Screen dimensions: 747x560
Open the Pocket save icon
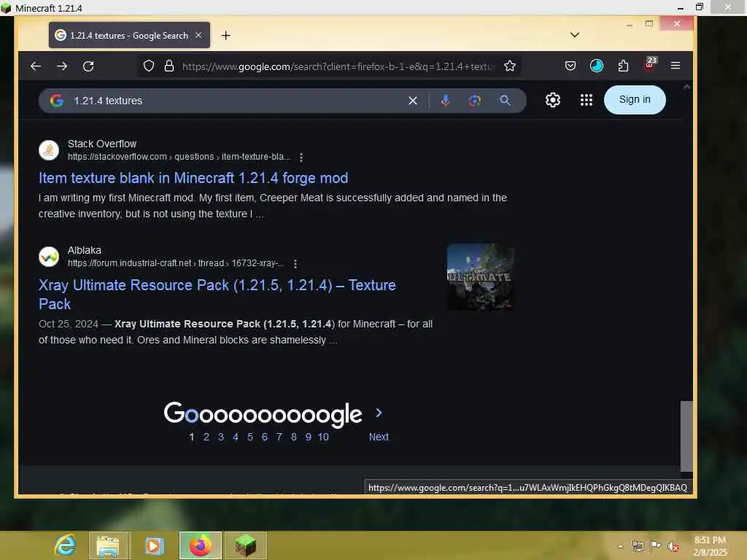570,66
